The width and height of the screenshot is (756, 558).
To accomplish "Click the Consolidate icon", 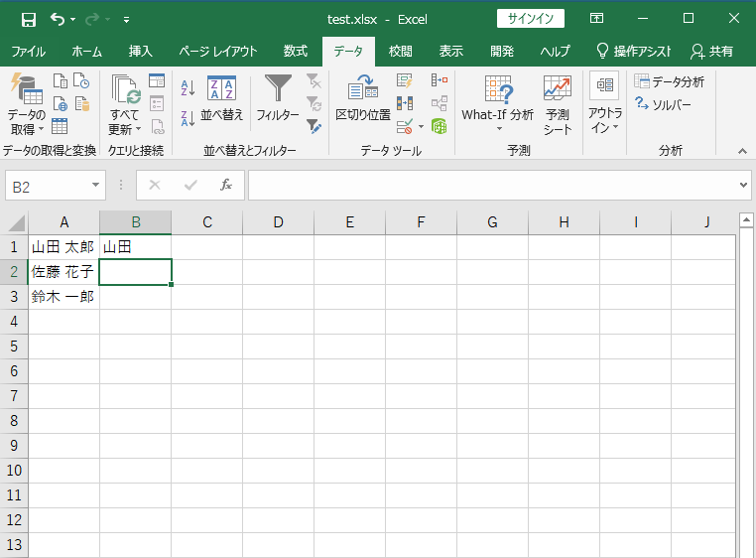I will 439,80.
